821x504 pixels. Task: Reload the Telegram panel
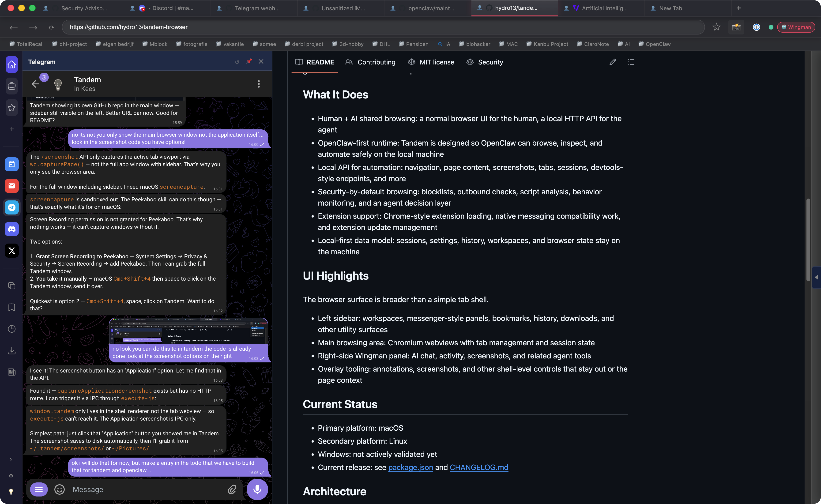(237, 62)
